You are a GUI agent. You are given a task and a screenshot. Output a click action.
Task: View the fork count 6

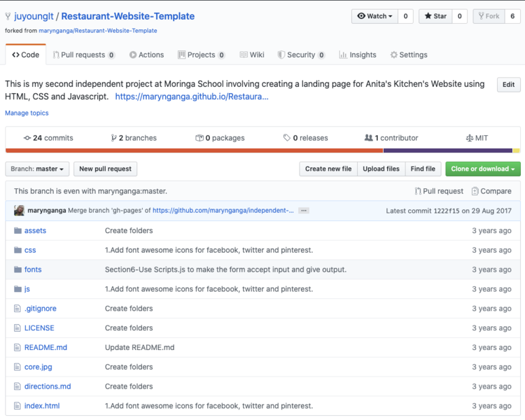click(x=513, y=16)
